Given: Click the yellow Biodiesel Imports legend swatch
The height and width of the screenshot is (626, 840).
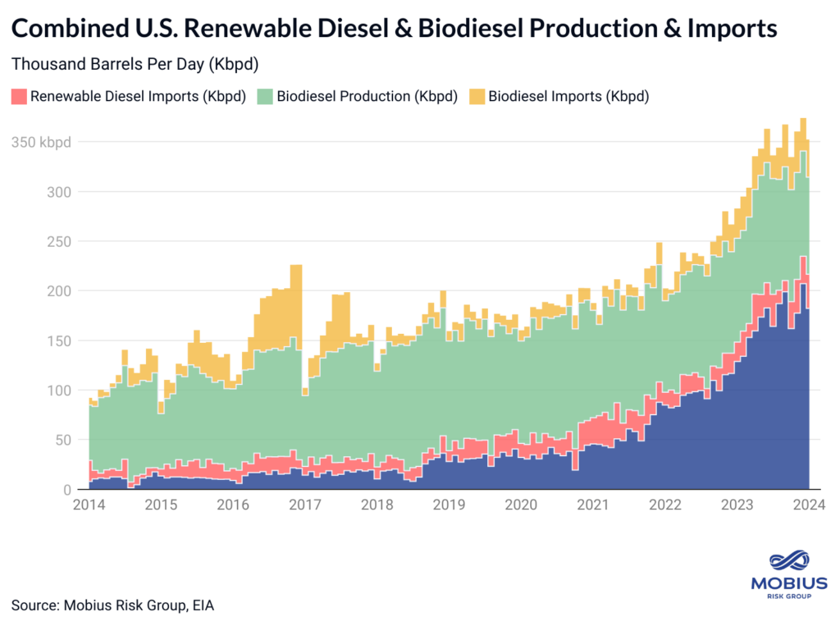Looking at the screenshot, I should pyautogui.click(x=477, y=97).
